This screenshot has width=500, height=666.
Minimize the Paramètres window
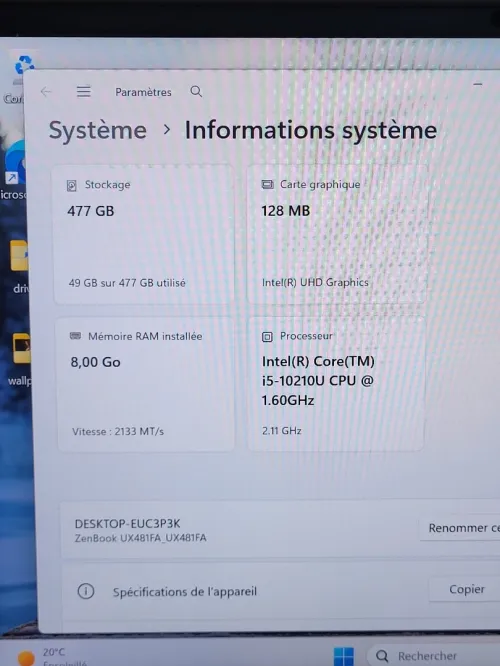tap(477, 85)
